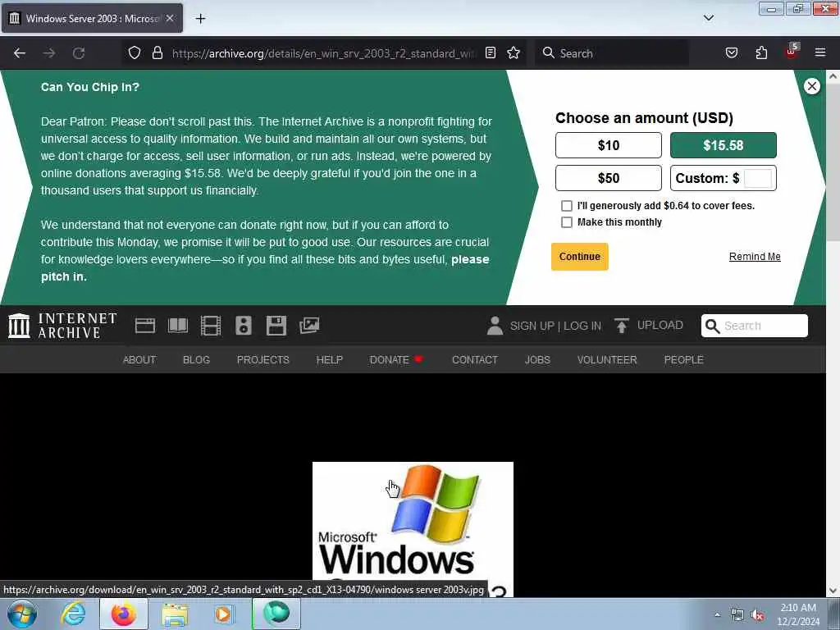Open the Firefox hamburger menu

[820, 52]
